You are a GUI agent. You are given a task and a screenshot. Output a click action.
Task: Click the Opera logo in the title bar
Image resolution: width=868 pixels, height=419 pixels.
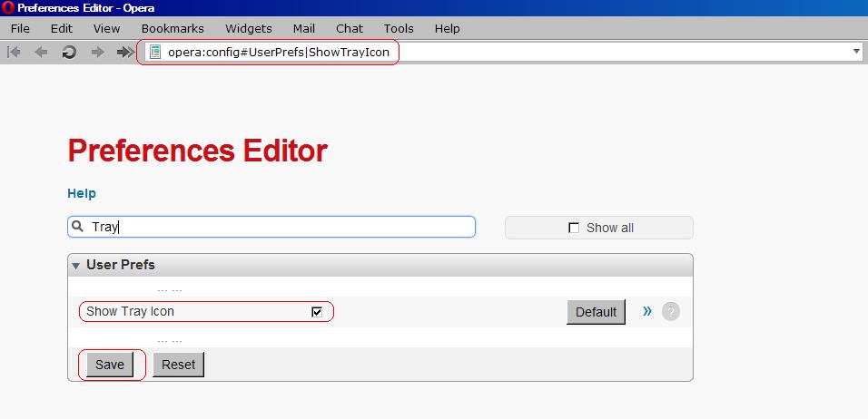(x=8, y=8)
